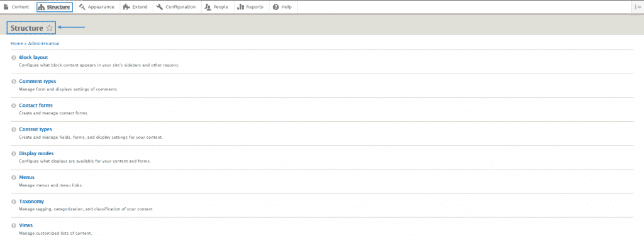This screenshot has height=243, width=644.
Task: Follow the Administration breadcrumb link
Action: pos(43,43)
